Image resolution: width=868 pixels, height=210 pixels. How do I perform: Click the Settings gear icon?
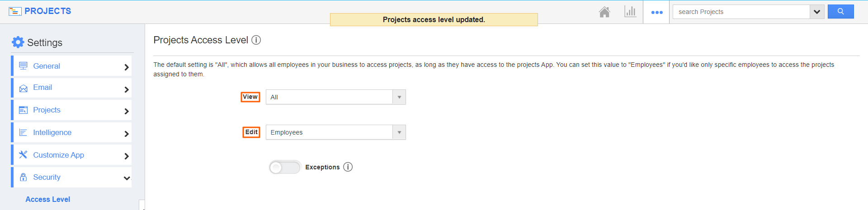(18, 42)
